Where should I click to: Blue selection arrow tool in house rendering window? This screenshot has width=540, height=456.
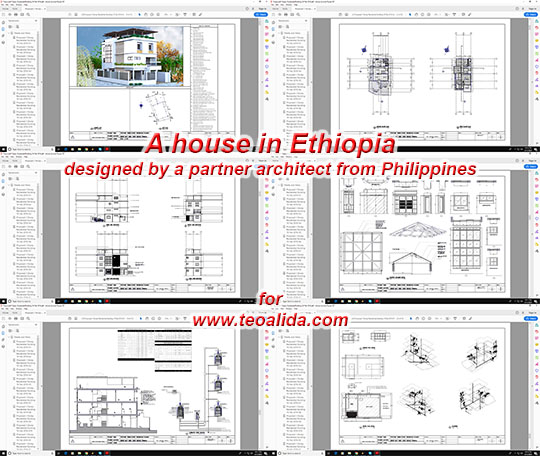click(139, 14)
